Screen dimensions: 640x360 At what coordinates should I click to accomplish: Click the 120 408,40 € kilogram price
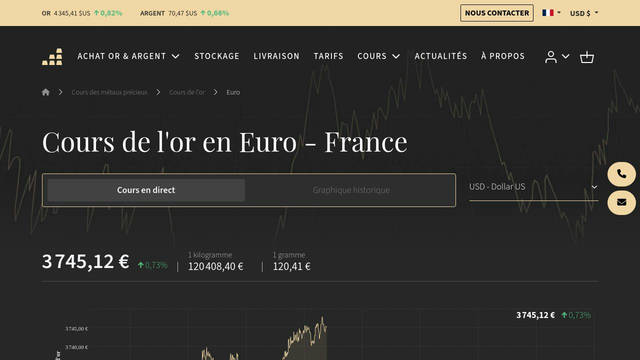click(x=216, y=266)
